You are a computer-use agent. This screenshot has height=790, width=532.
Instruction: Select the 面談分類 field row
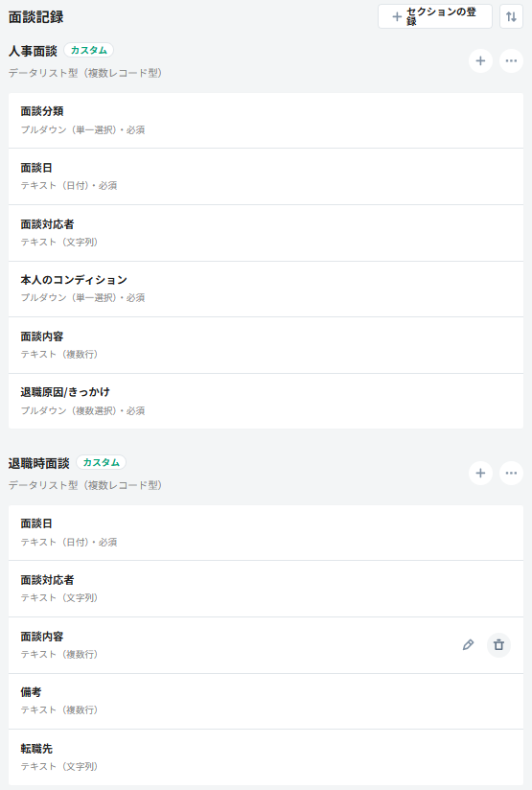click(x=266, y=121)
